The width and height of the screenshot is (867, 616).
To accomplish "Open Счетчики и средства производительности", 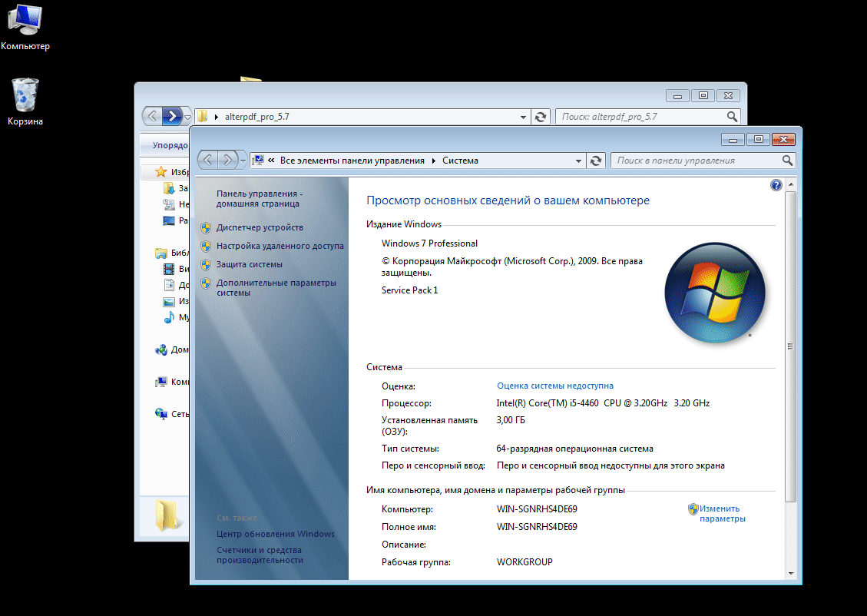I will (x=260, y=555).
